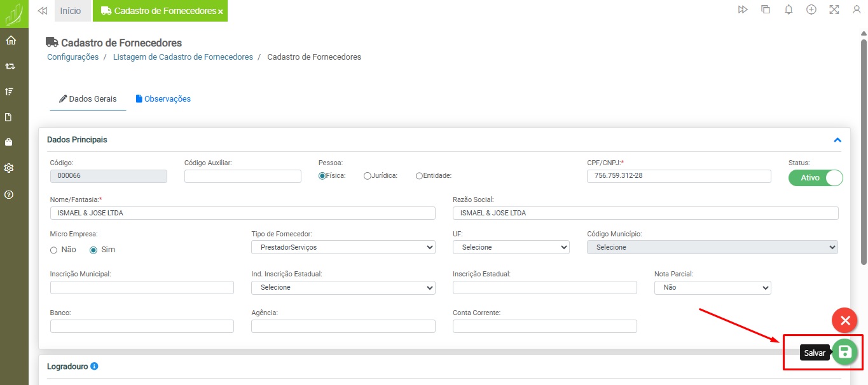The image size is (868, 385).
Task: Click the home icon in the sidebar
Action: 10,41
